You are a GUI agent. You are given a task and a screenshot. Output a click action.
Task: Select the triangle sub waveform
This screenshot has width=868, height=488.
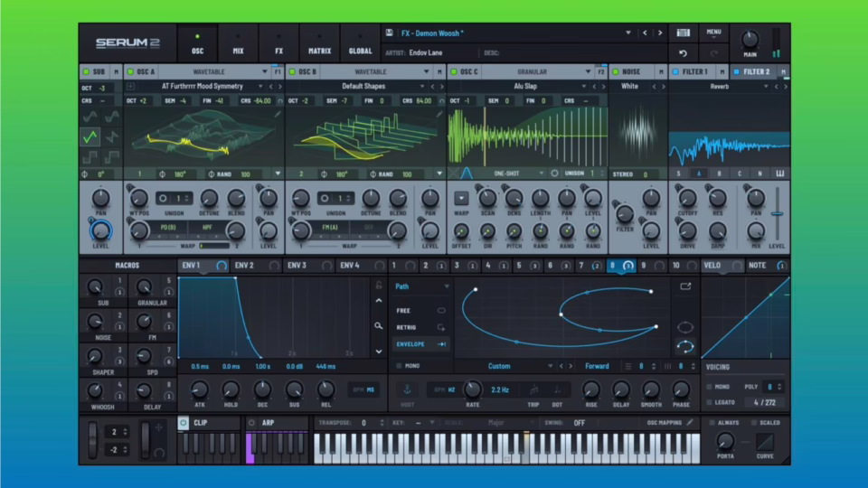90,136
